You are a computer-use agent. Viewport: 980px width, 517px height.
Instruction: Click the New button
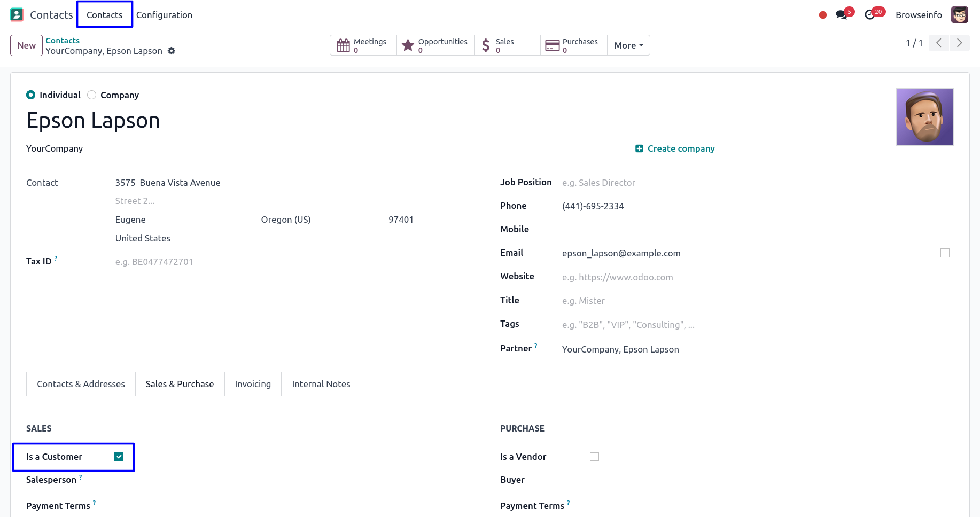pos(26,45)
